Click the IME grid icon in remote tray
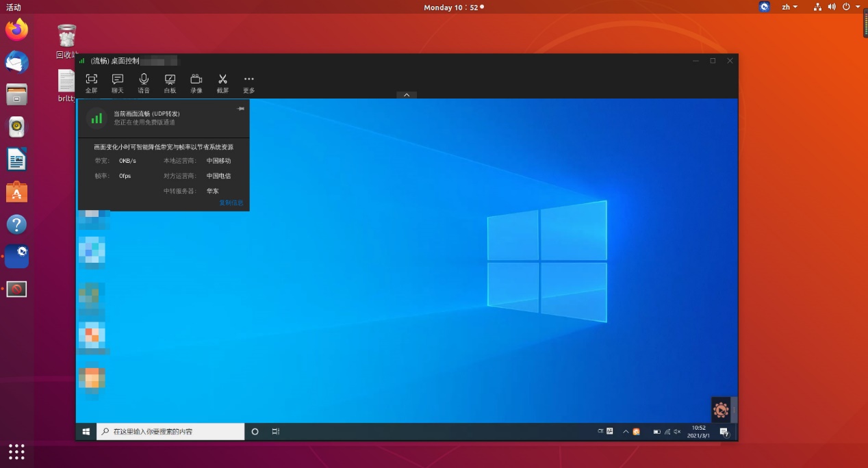This screenshot has width=868, height=468. (609, 432)
